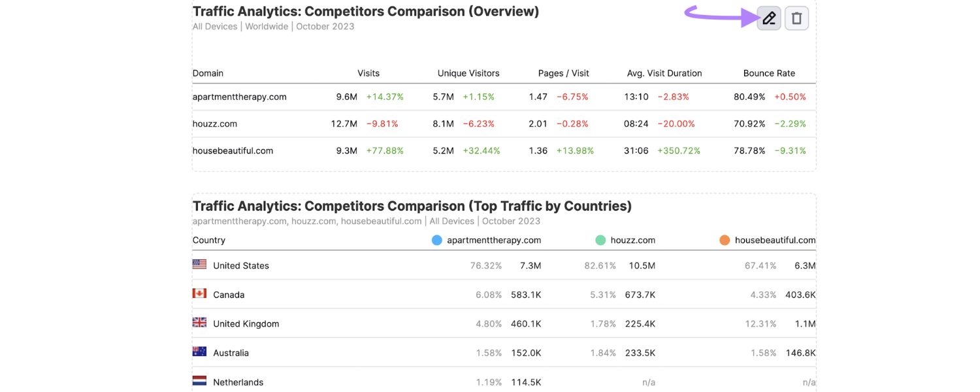Sort by the Bounce Rate column
This screenshot has height=392, width=980.
click(769, 73)
